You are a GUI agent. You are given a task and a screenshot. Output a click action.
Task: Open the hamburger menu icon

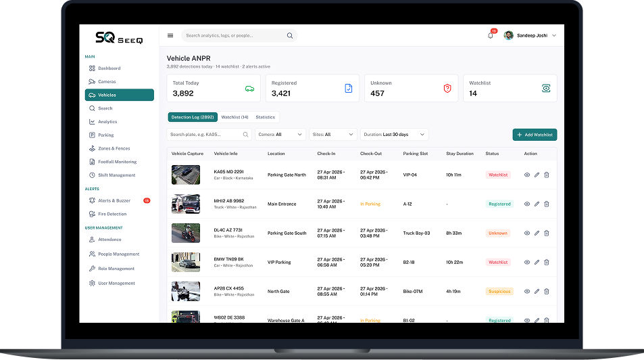point(170,35)
